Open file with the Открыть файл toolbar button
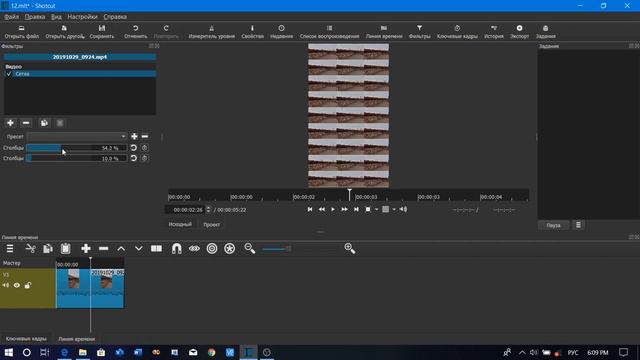Image resolution: width=640 pixels, height=360 pixels. 21,32
